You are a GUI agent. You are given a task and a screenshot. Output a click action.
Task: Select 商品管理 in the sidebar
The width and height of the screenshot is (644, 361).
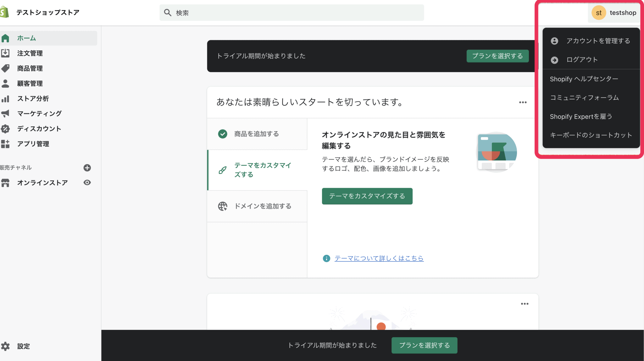pyautogui.click(x=30, y=68)
